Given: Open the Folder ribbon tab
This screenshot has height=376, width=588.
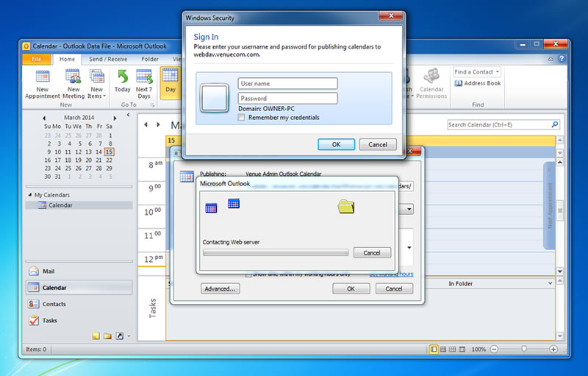Looking at the screenshot, I should point(150,59).
